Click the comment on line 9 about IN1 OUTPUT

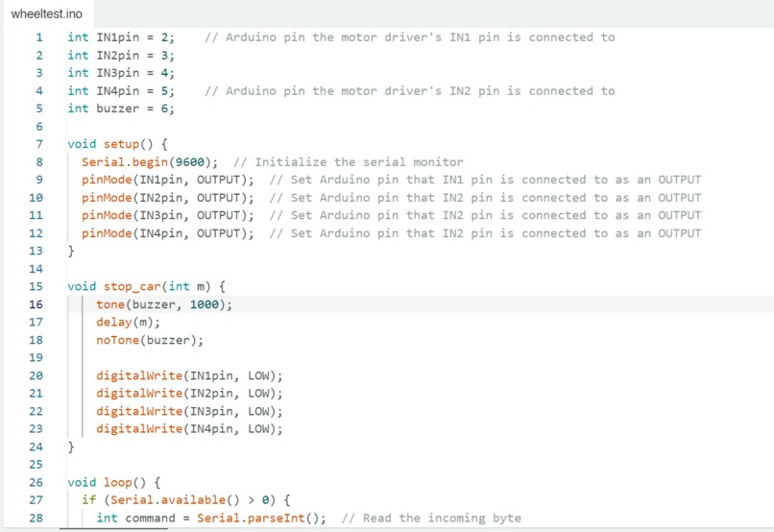485,180
